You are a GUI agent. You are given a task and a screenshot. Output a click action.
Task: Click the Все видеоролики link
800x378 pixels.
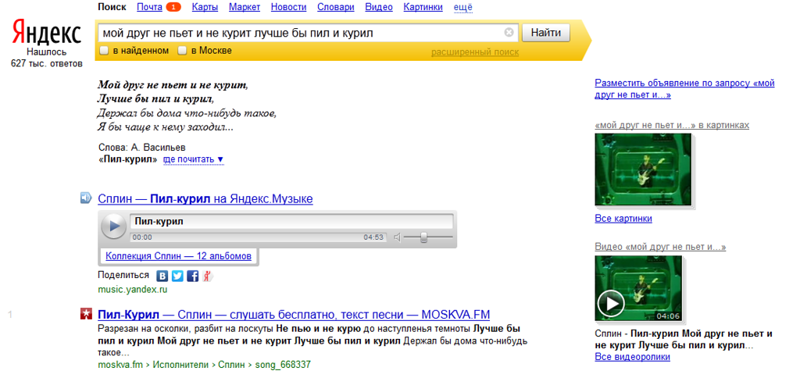point(633,357)
